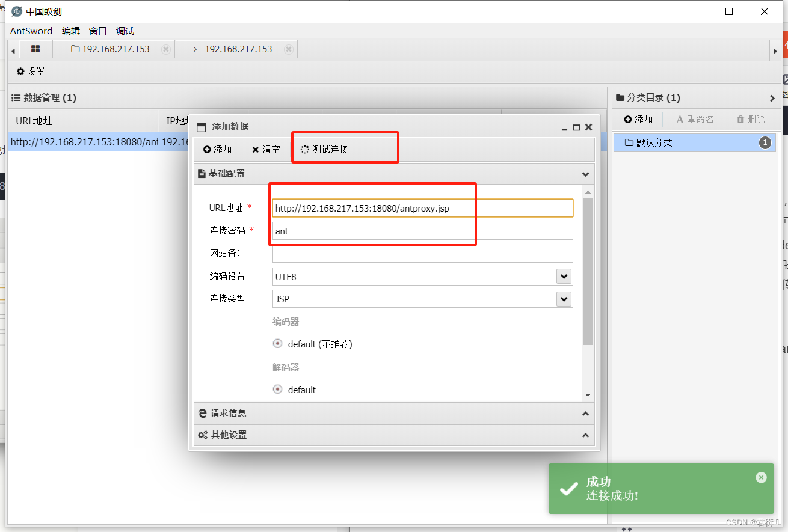Click the dialog form scrollbar up arrow
Image resolution: width=788 pixels, height=532 pixels.
coord(588,192)
